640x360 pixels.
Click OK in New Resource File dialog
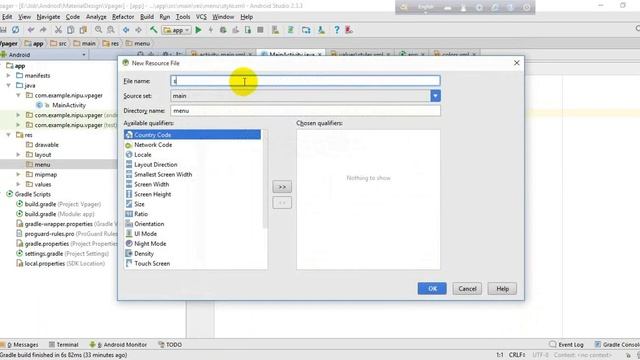tap(432, 289)
